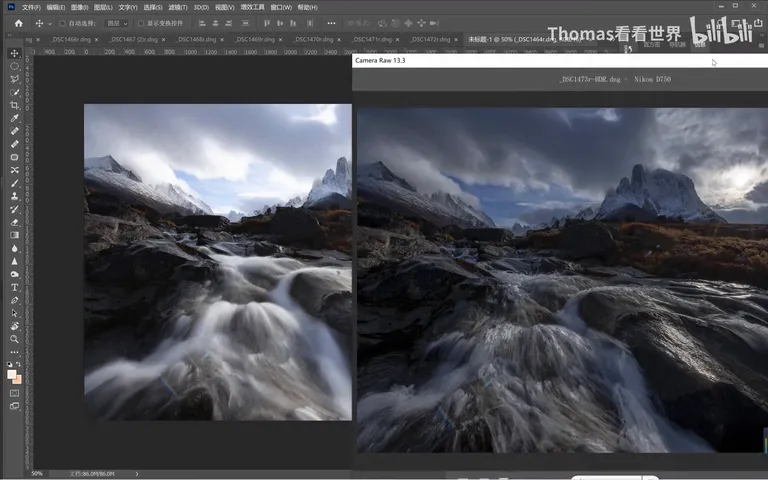Change the screen mode icon
768x480 pixels.
[x=15, y=406]
